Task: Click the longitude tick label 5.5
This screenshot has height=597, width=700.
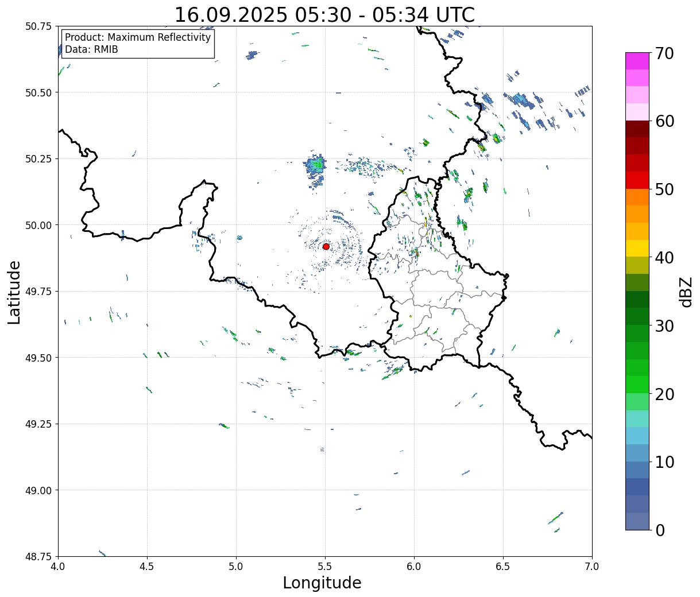Action: (325, 567)
